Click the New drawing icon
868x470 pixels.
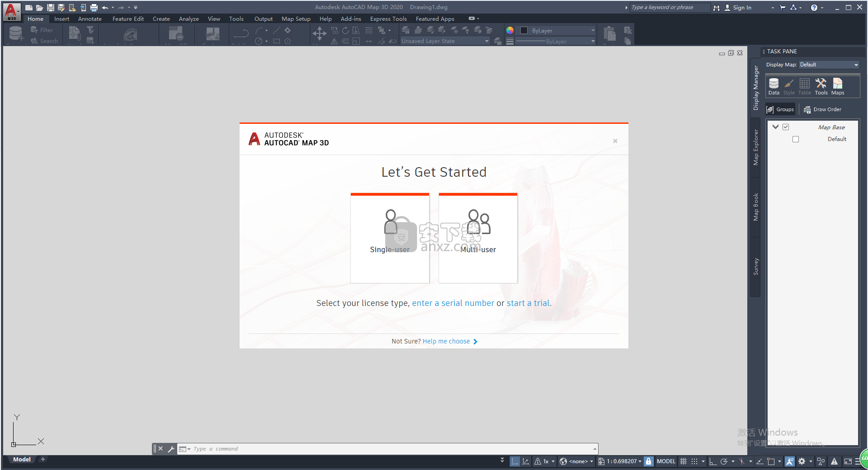pyautogui.click(x=28, y=8)
